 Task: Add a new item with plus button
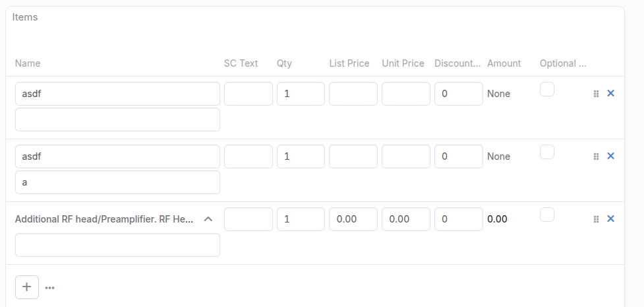27,287
